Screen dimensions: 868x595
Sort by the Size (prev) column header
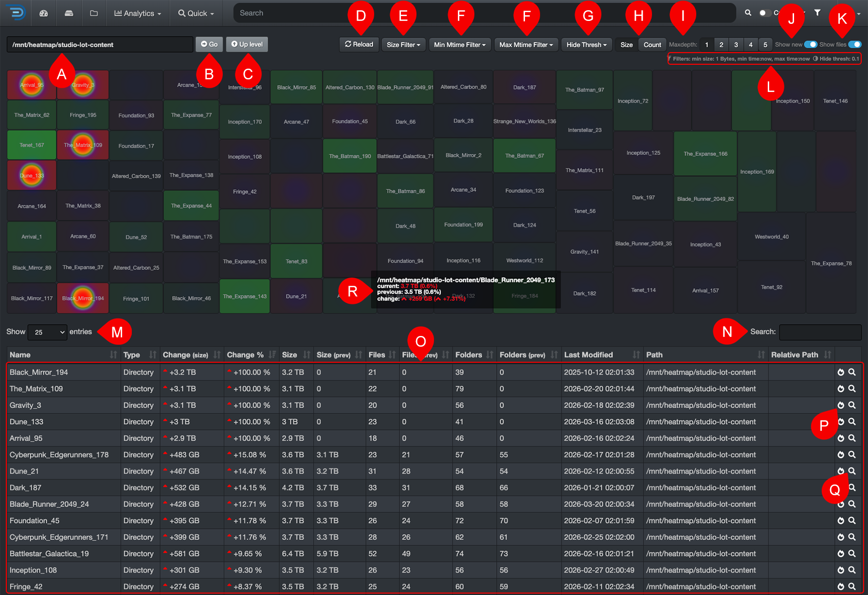pos(339,355)
